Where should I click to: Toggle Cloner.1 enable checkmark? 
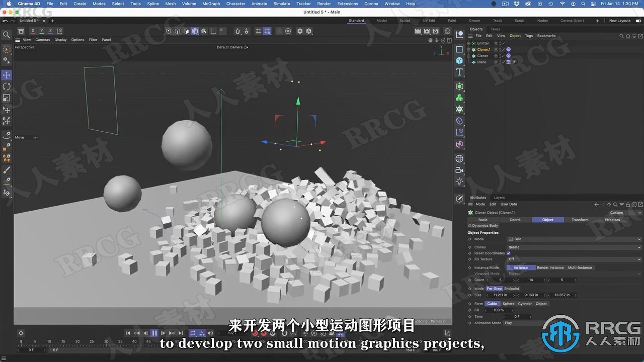pos(503,50)
